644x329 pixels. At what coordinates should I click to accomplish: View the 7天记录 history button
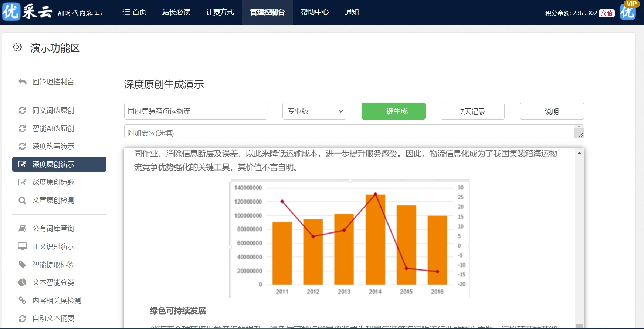tap(472, 111)
